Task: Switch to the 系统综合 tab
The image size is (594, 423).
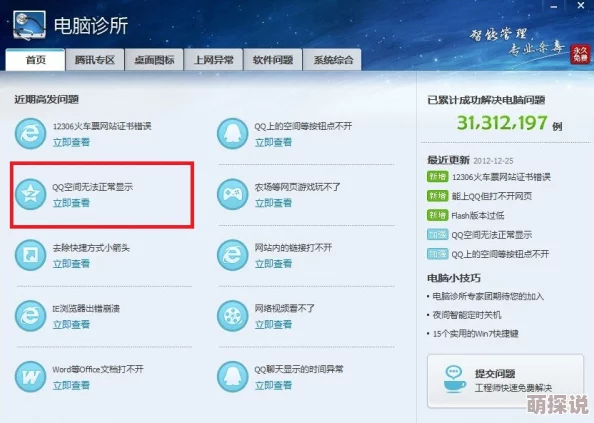Action: pos(332,60)
